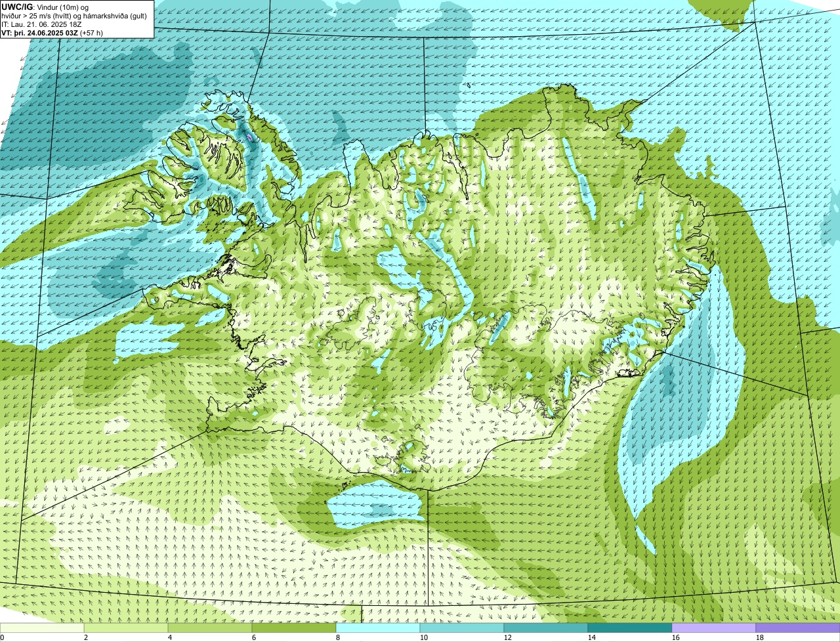Click the legend scale label '10'

point(424,637)
